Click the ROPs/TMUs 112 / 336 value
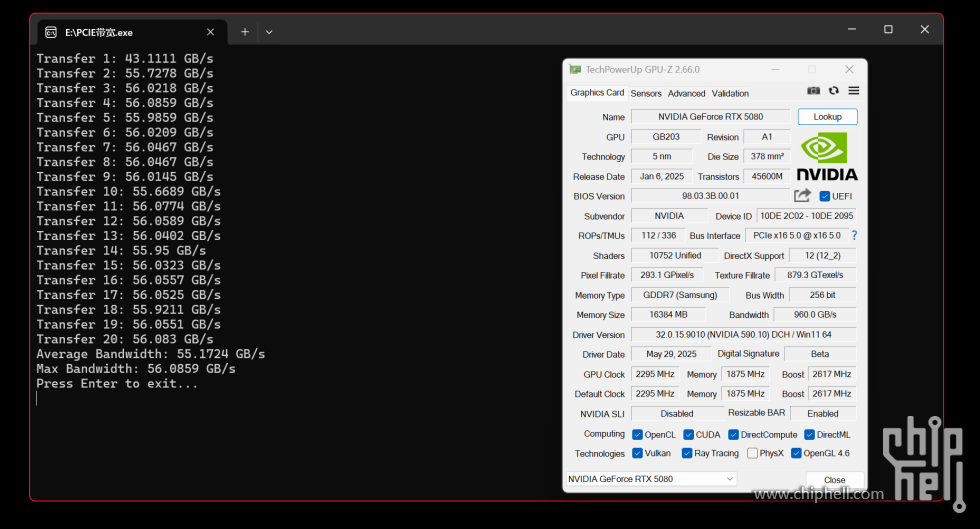The width and height of the screenshot is (980, 529). (x=658, y=236)
